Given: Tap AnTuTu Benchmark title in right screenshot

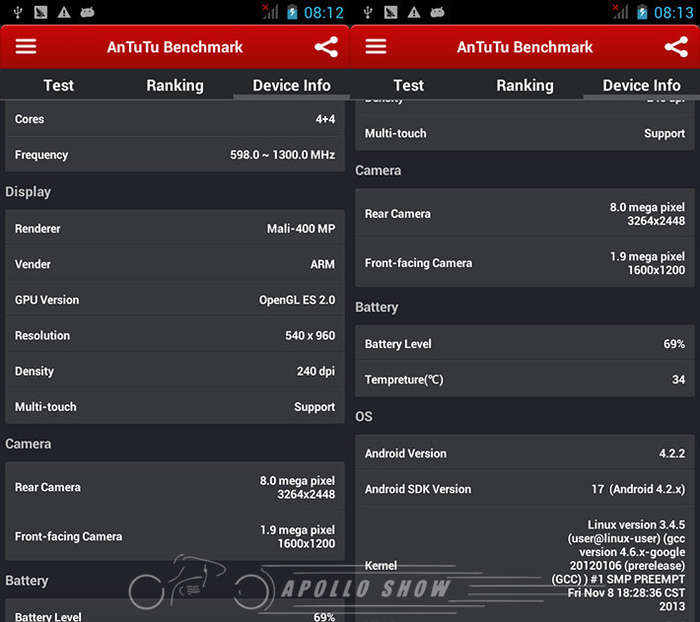Looking at the screenshot, I should 525,47.
